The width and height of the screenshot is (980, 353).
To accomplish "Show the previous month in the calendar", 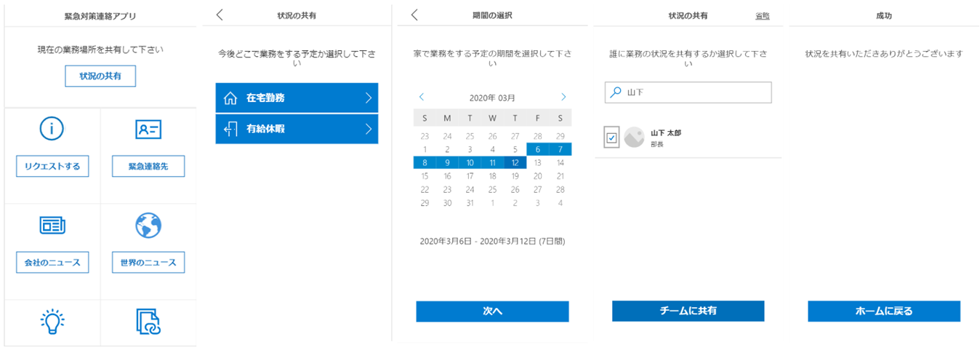I will (422, 97).
